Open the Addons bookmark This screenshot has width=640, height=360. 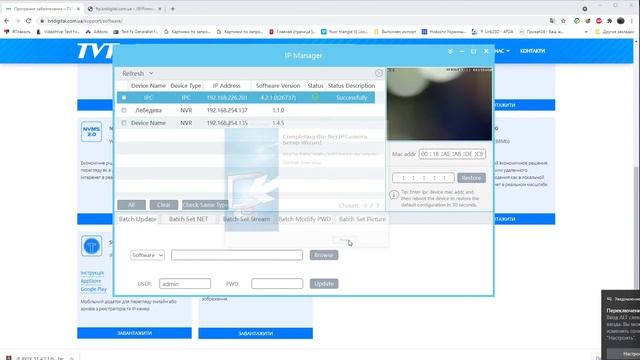(x=97, y=31)
